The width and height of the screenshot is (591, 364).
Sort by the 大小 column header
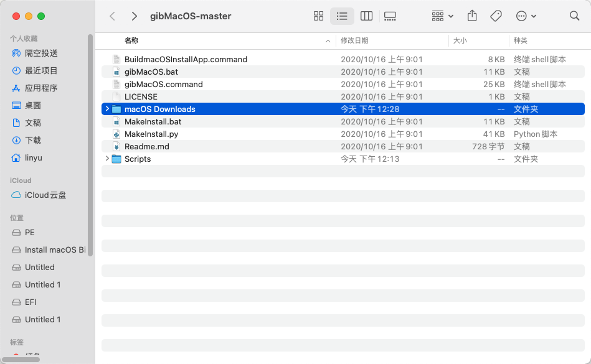pos(460,40)
